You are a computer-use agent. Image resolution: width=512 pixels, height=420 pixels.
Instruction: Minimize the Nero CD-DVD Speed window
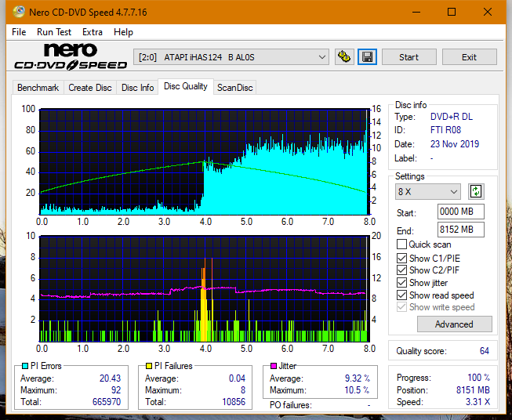pyautogui.click(x=416, y=12)
